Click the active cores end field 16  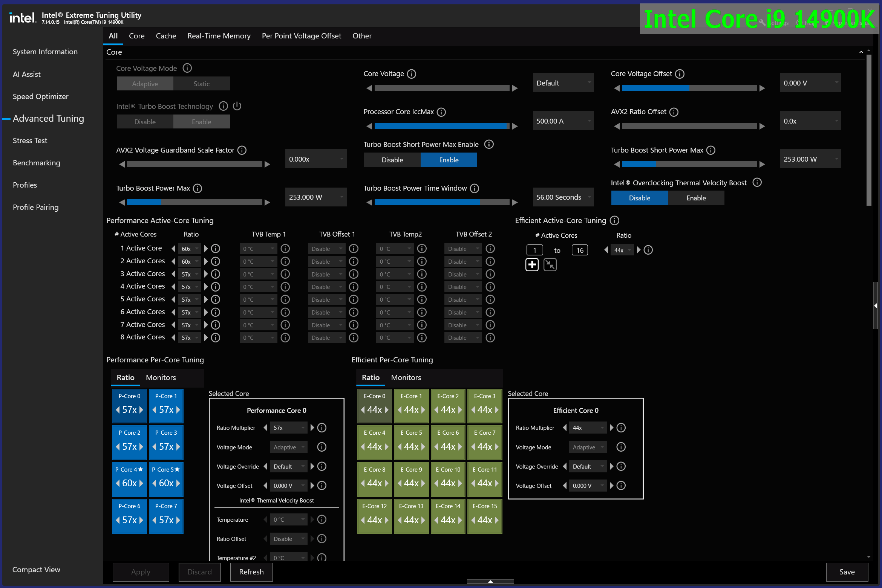pos(580,250)
